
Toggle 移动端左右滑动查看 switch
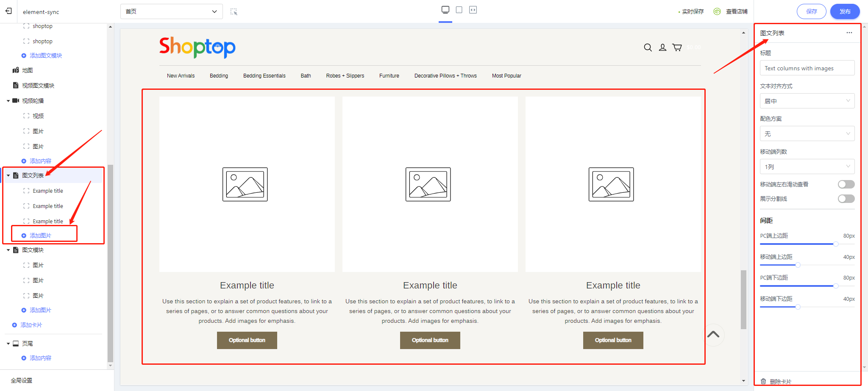point(846,184)
